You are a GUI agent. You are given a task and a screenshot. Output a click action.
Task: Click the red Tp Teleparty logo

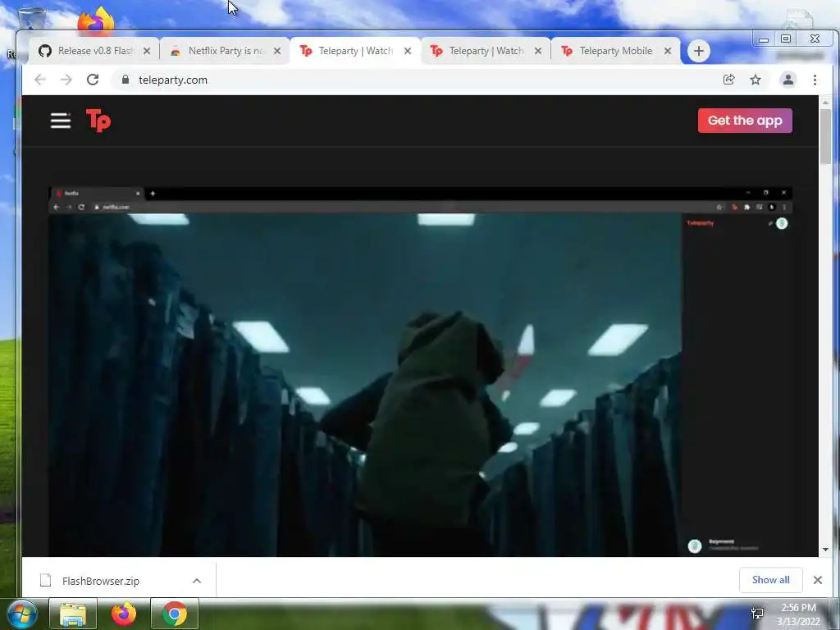coord(98,120)
